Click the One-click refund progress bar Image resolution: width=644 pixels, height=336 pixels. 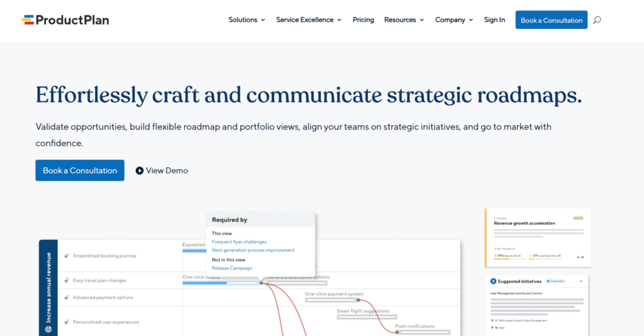220,283
